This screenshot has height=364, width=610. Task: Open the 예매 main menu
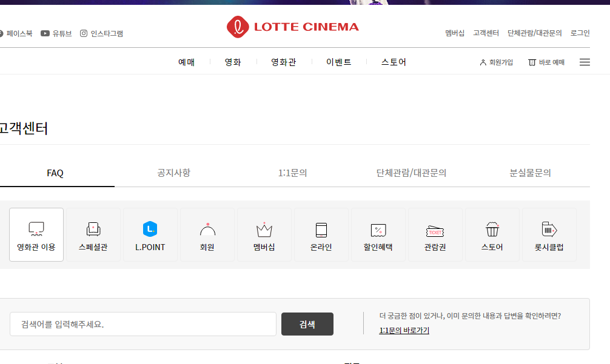186,62
